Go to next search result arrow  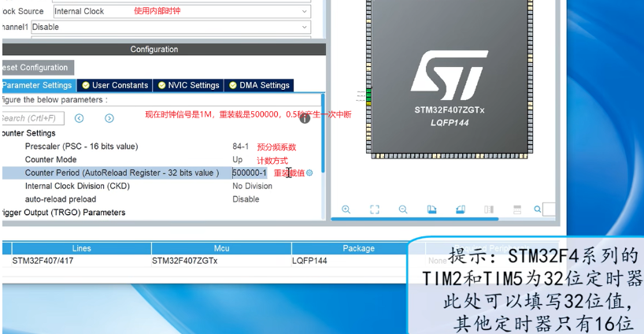click(x=109, y=118)
